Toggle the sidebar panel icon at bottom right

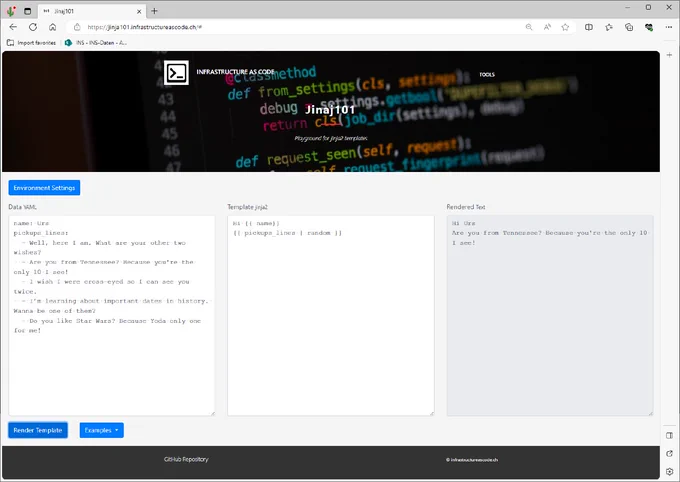[x=670, y=435]
